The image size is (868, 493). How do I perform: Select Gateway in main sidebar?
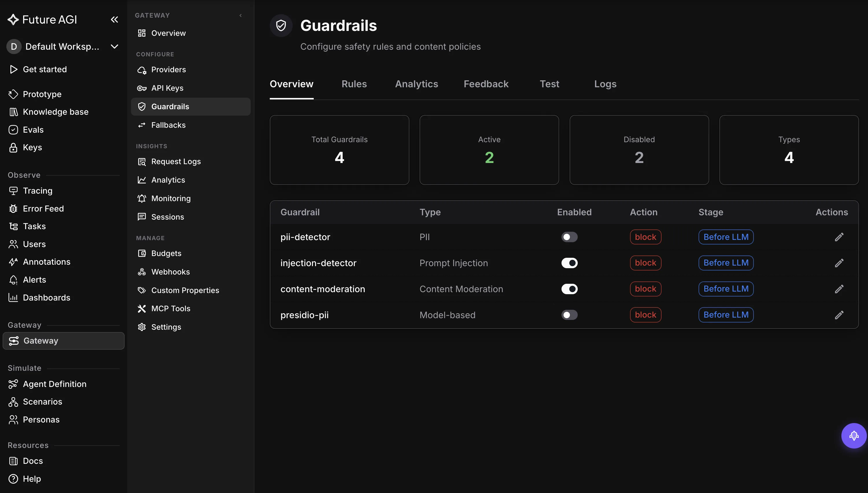tap(63, 341)
